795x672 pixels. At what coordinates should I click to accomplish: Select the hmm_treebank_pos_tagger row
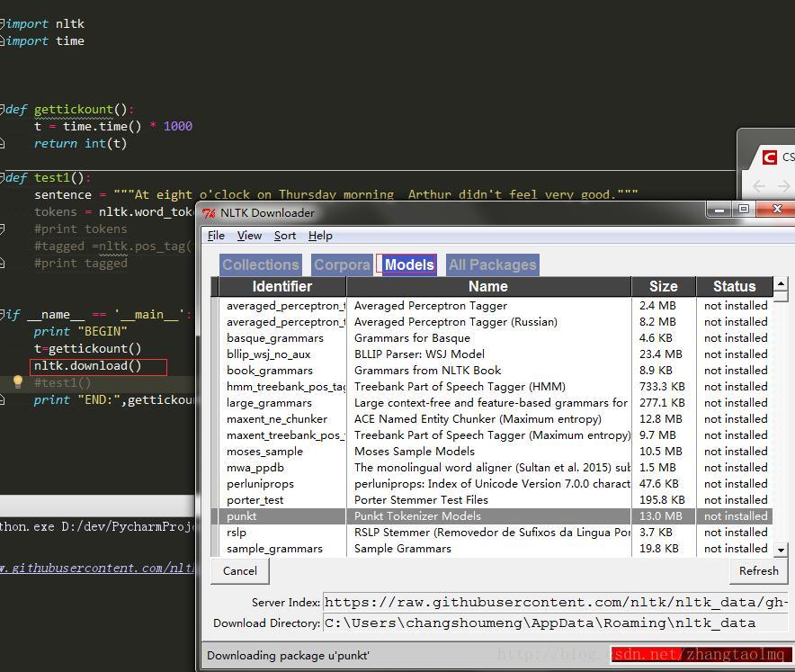point(492,387)
